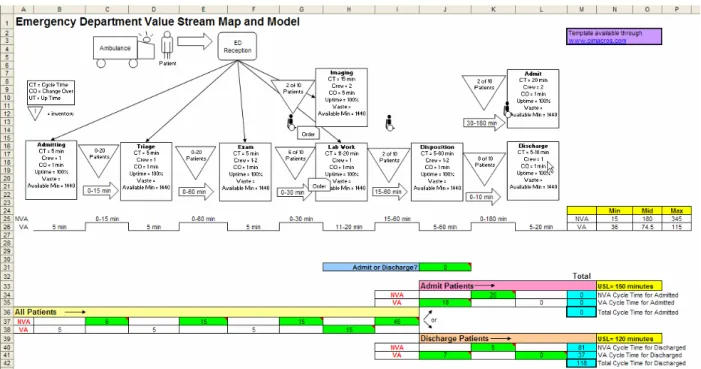701x369 pixels.
Task: Click the Patient stick-figure icon
Action: coord(167,45)
